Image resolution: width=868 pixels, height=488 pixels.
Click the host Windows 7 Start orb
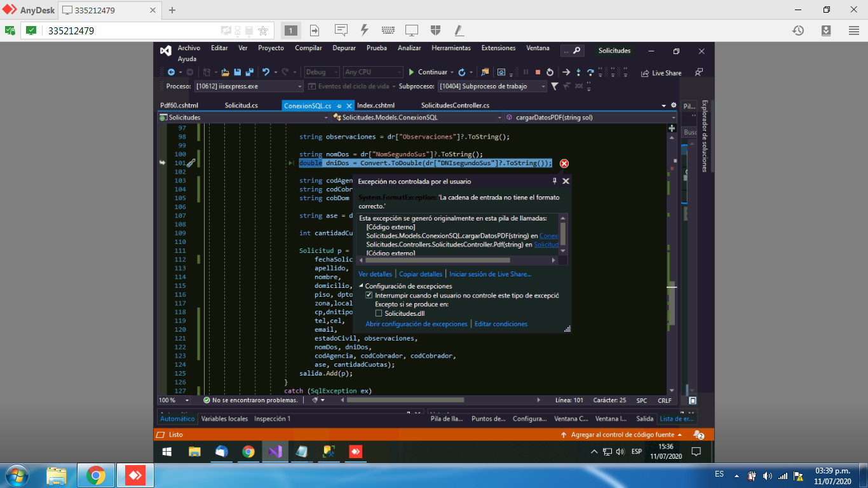click(15, 475)
